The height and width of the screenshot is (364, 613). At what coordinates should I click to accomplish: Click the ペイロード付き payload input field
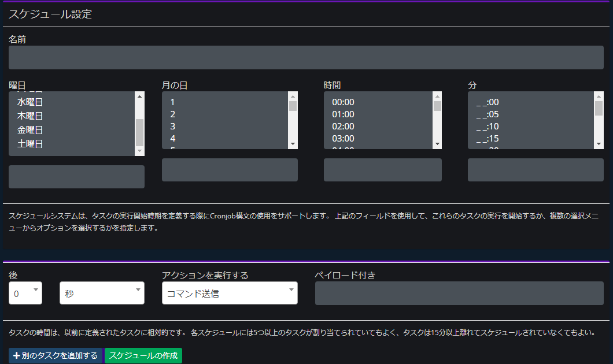pyautogui.click(x=459, y=294)
